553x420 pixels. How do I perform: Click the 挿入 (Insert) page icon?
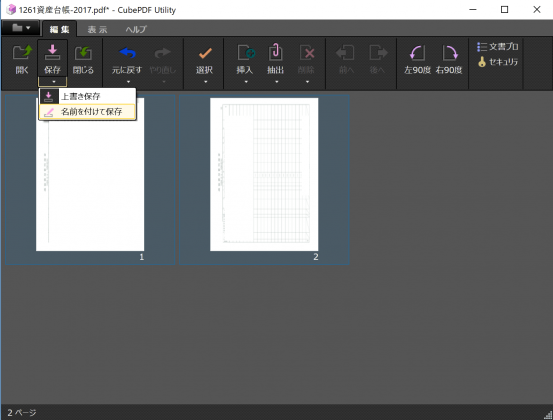click(x=246, y=53)
